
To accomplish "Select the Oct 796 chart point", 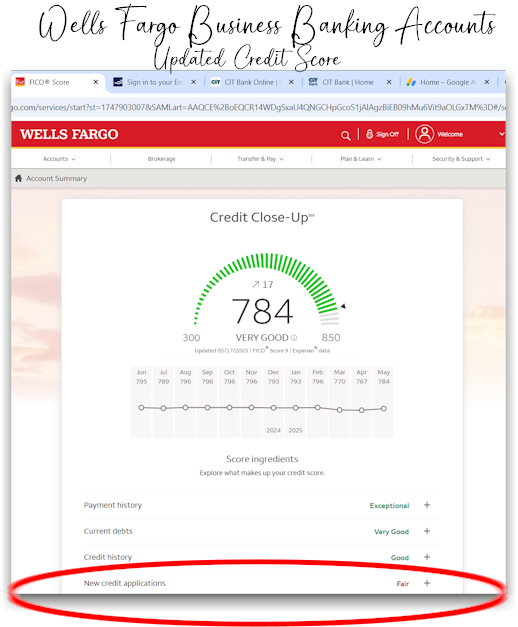I will point(229,407).
